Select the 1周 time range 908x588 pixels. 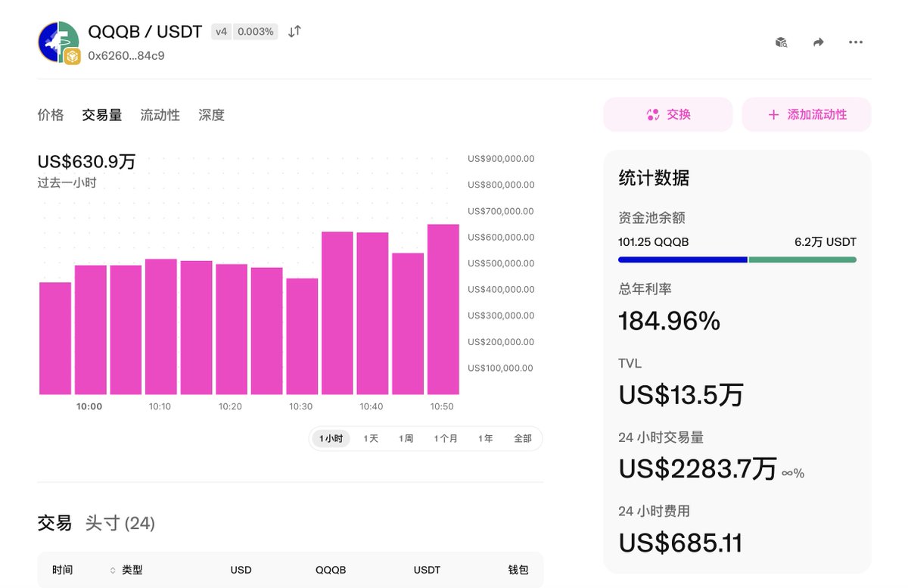406,438
